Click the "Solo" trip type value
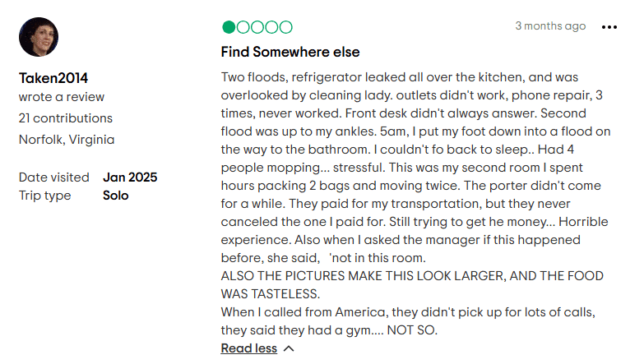Image resolution: width=644 pixels, height=364 pixels. [115, 196]
